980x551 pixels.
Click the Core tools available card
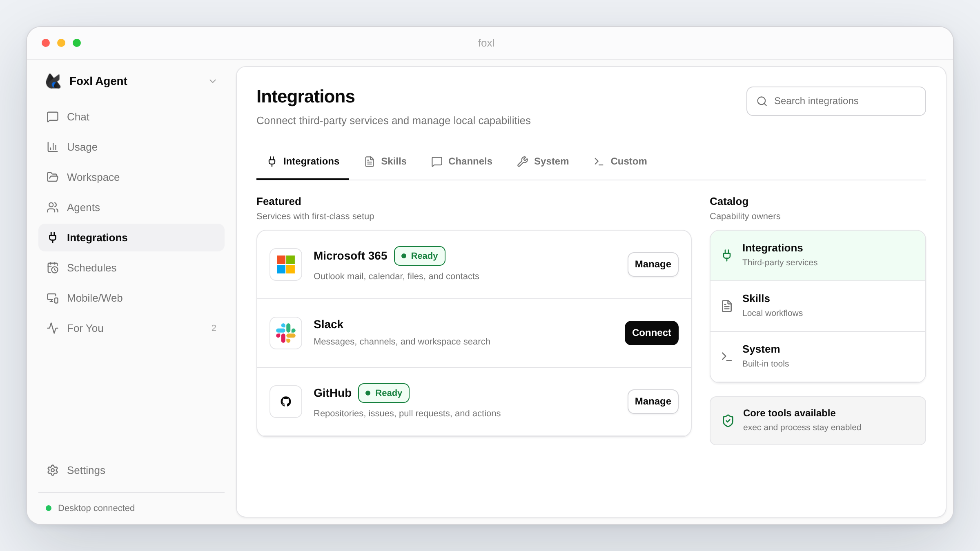[818, 421]
